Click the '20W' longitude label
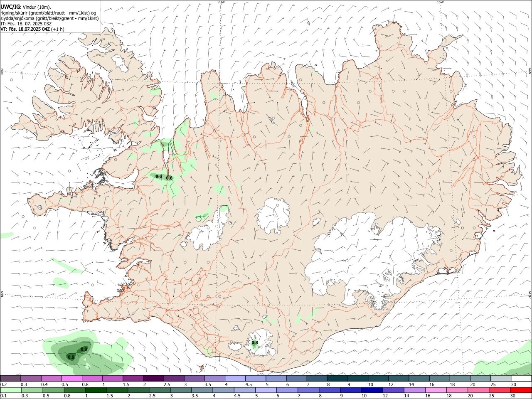The image size is (532, 399). click(221, 2)
